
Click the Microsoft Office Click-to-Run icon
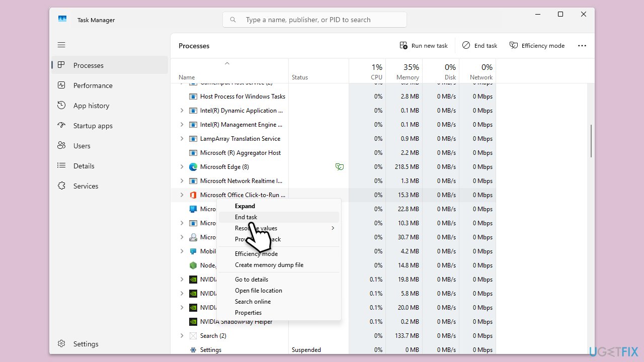[x=193, y=195]
